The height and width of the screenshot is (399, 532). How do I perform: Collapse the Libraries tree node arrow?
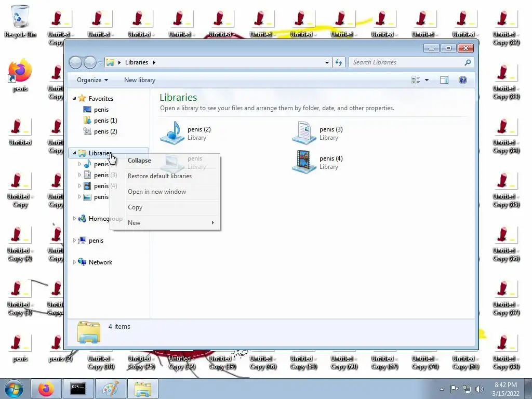click(74, 153)
